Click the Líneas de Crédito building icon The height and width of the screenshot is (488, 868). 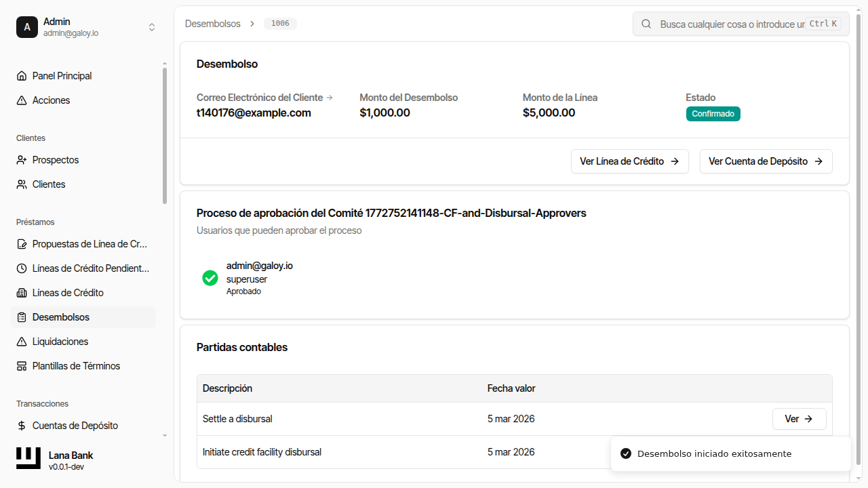[x=22, y=293]
